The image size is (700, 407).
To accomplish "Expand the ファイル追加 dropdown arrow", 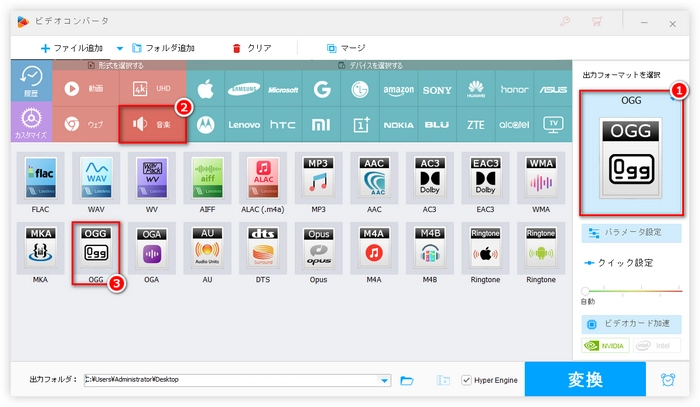I will [x=120, y=48].
